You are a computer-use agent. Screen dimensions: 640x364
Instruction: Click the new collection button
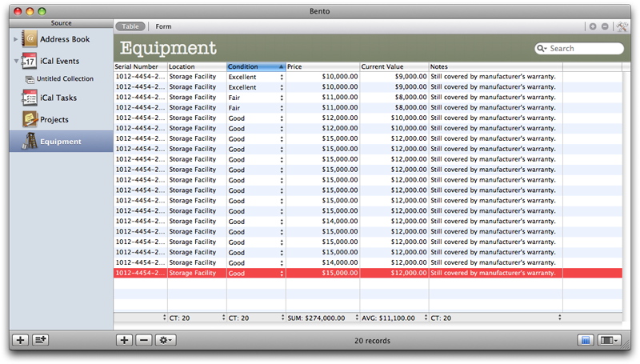(41, 340)
